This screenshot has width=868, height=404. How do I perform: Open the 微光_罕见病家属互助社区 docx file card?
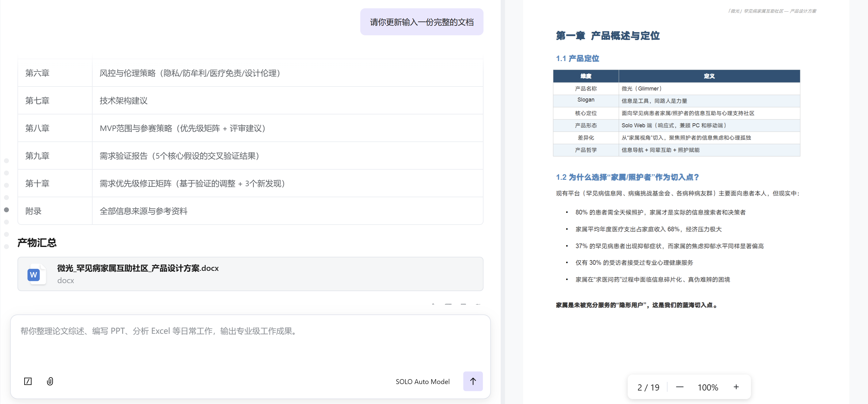coord(250,274)
